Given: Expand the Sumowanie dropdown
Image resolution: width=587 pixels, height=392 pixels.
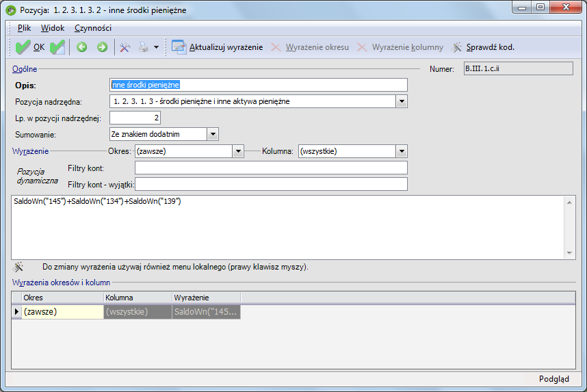Looking at the screenshot, I should (x=213, y=134).
